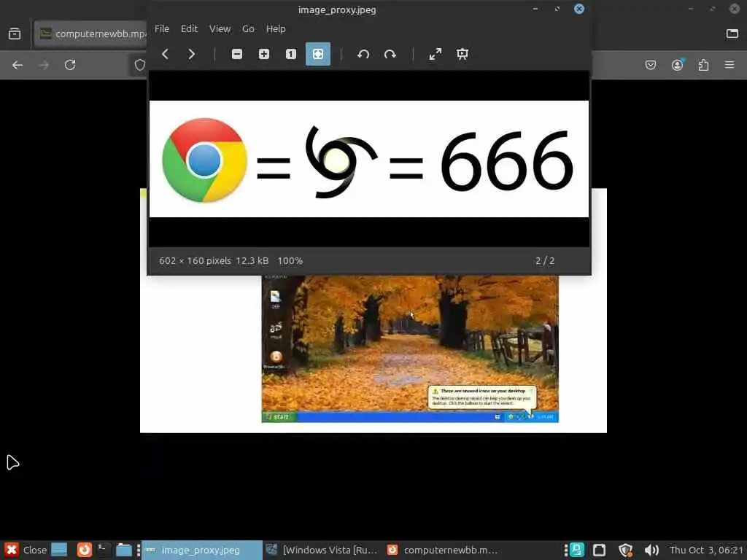Screen dimensions: 747x560
Task: Click browser forward arrow button
Action: [44, 65]
